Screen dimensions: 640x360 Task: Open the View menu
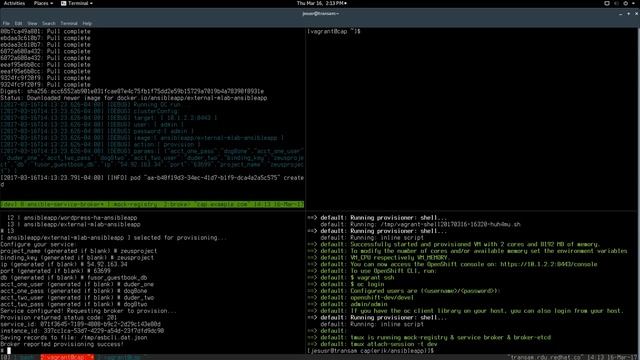coord(32,24)
